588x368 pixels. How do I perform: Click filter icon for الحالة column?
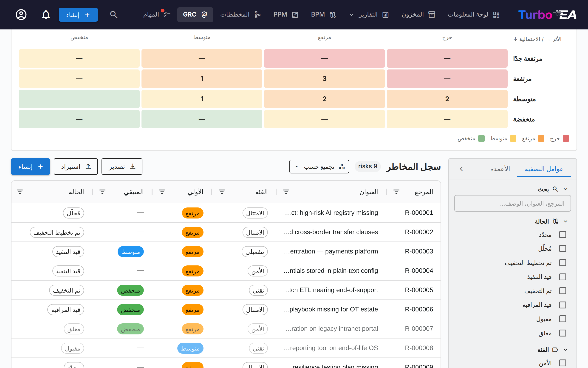click(20, 192)
